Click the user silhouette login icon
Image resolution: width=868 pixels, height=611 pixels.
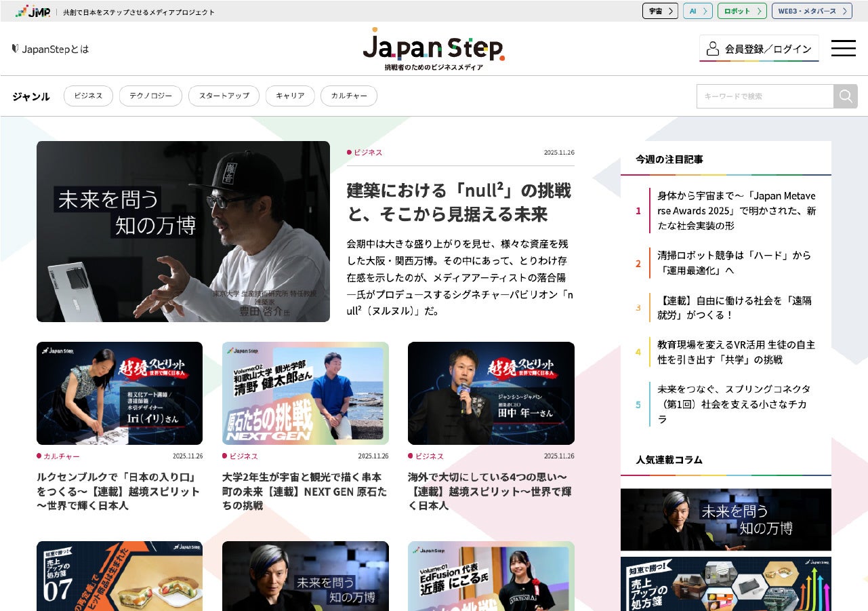click(712, 49)
